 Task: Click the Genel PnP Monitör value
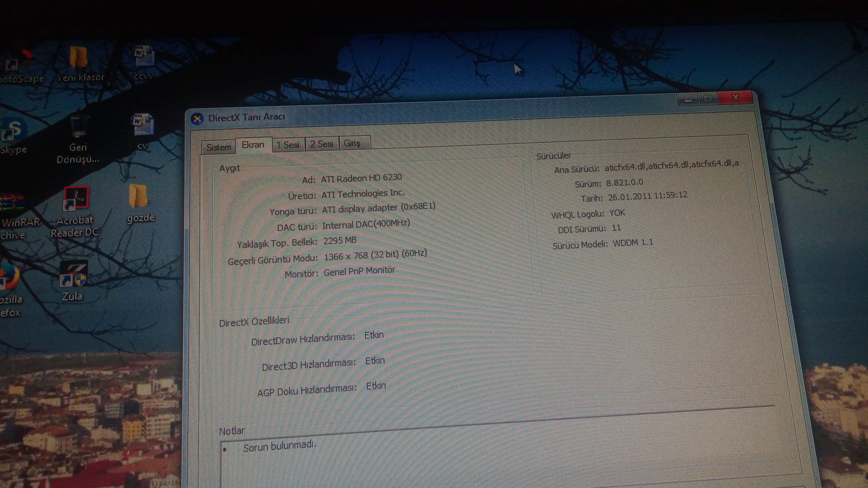(x=360, y=271)
